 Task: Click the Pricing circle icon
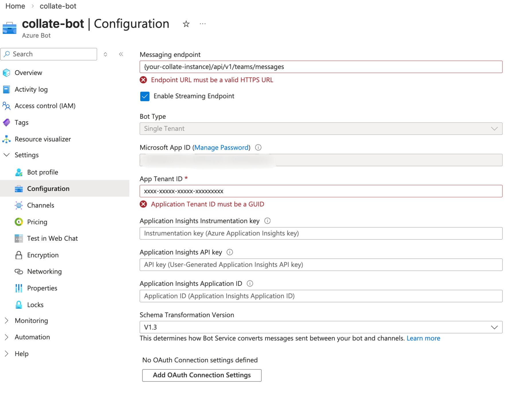click(19, 222)
